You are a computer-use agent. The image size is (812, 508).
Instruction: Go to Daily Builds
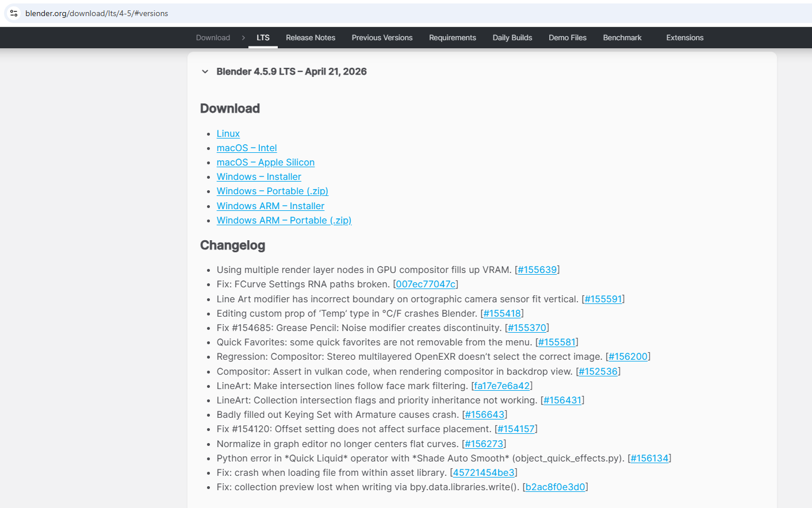click(x=512, y=38)
